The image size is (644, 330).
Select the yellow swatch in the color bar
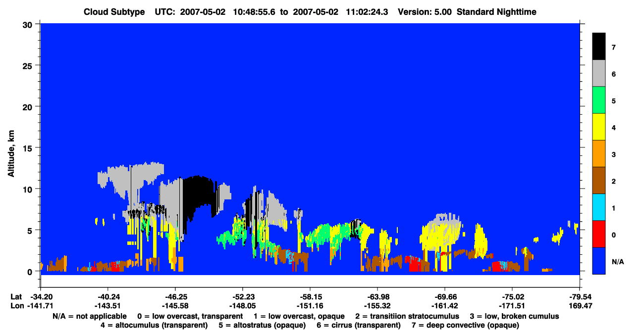[599, 127]
